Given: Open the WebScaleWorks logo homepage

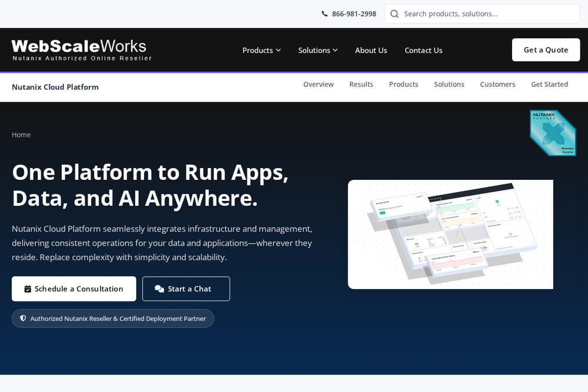Looking at the screenshot, I should tap(82, 50).
